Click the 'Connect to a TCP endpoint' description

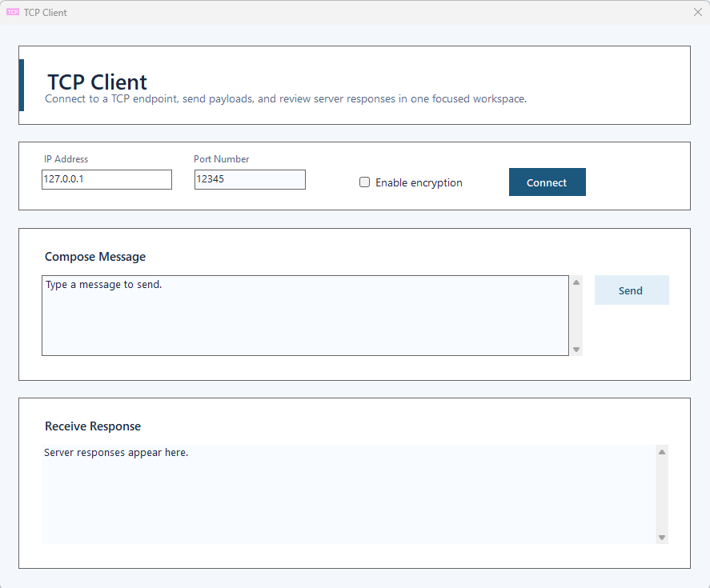click(x=286, y=98)
